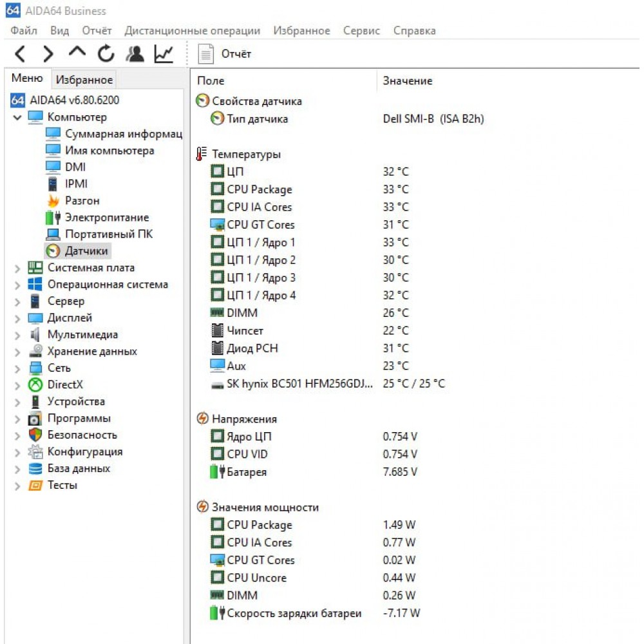Click the Разгон flame icon
Viewport: 644px width, 644px height.
tap(53, 201)
